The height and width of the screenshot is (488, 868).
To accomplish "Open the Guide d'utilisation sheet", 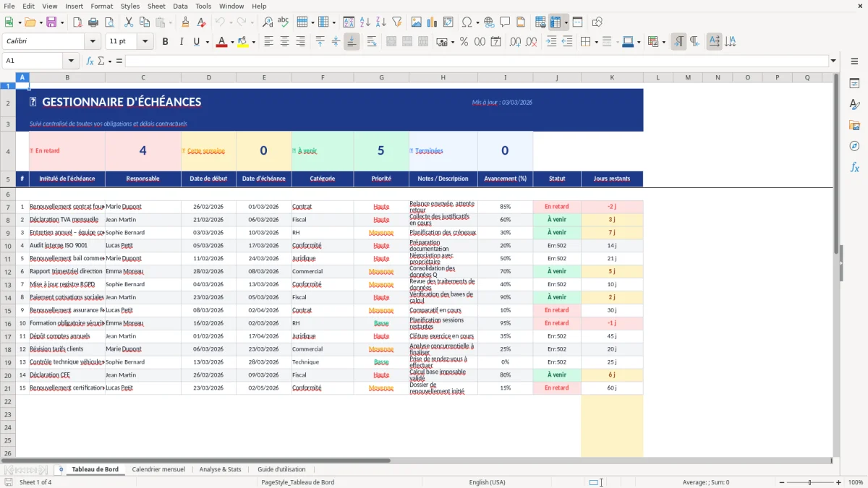I will click(x=281, y=468).
